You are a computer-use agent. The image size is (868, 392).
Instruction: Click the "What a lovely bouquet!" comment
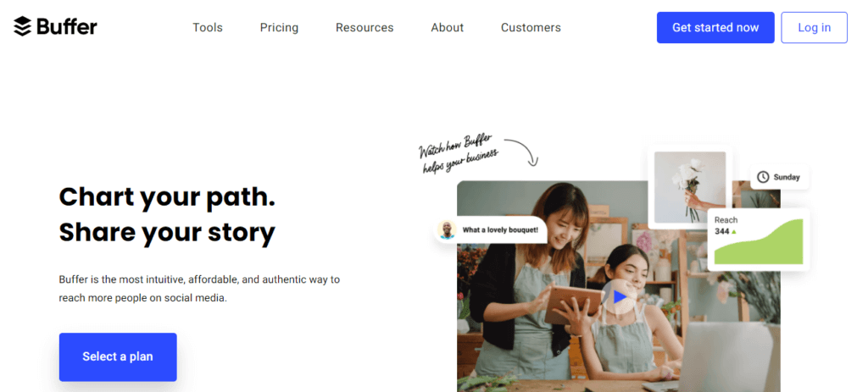click(x=500, y=229)
